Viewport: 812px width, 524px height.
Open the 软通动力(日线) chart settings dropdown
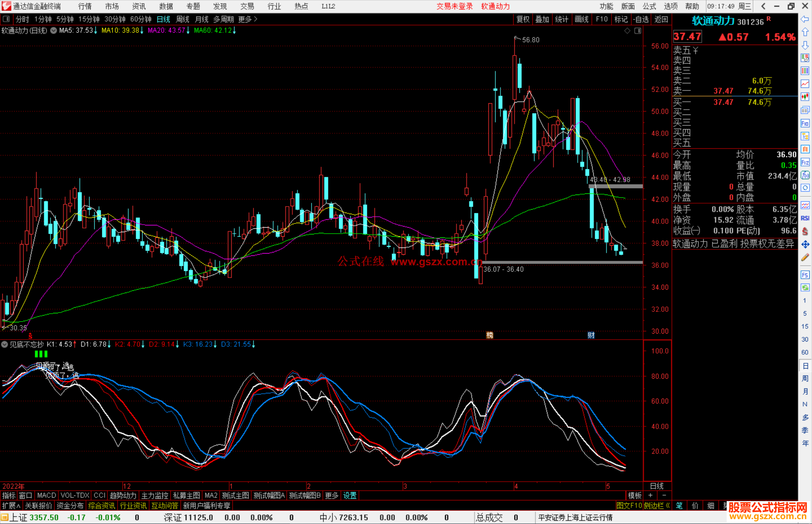pyautogui.click(x=54, y=31)
